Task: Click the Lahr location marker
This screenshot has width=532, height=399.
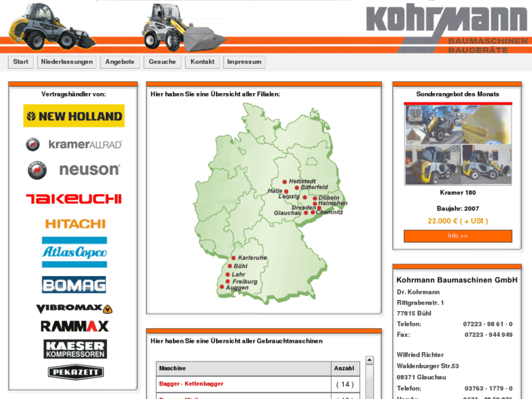Action: coord(228,275)
